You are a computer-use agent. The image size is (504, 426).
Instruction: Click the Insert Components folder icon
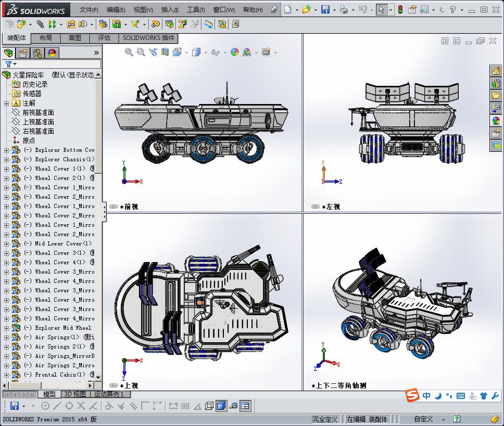[21, 24]
